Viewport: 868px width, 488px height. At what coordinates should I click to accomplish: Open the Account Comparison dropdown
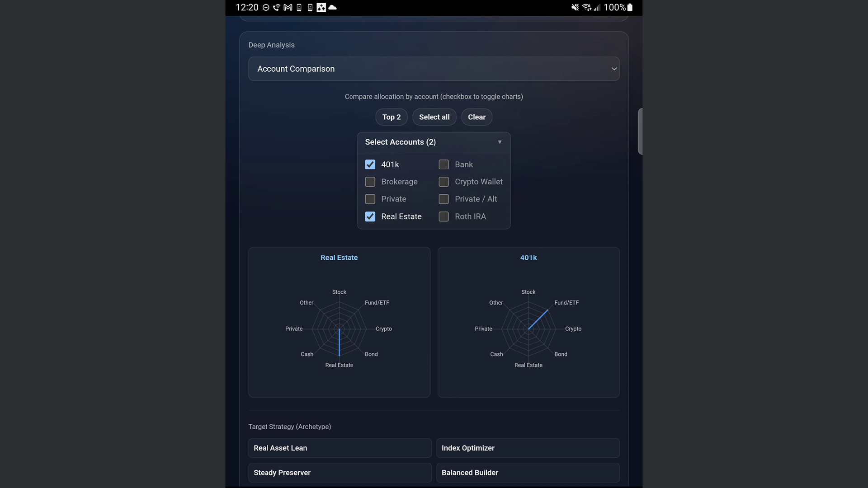tap(434, 69)
